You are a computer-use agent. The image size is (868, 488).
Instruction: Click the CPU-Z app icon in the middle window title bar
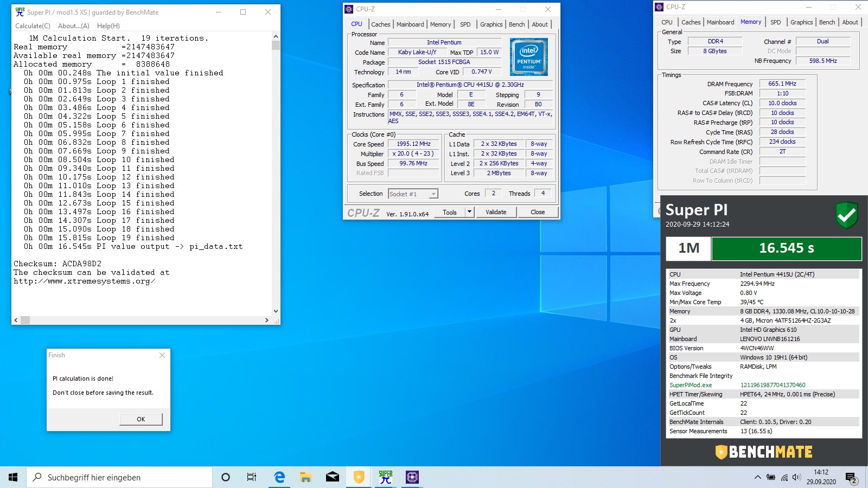(x=349, y=9)
